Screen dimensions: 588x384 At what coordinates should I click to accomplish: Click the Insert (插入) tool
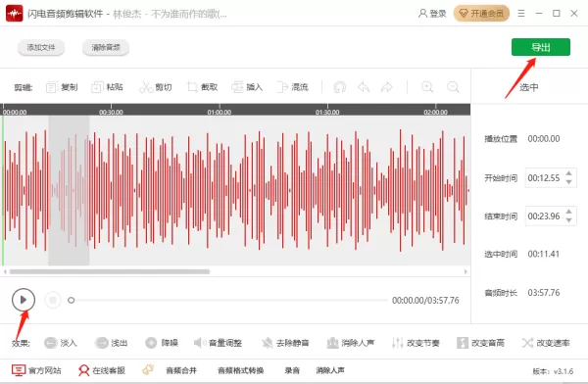[247, 87]
